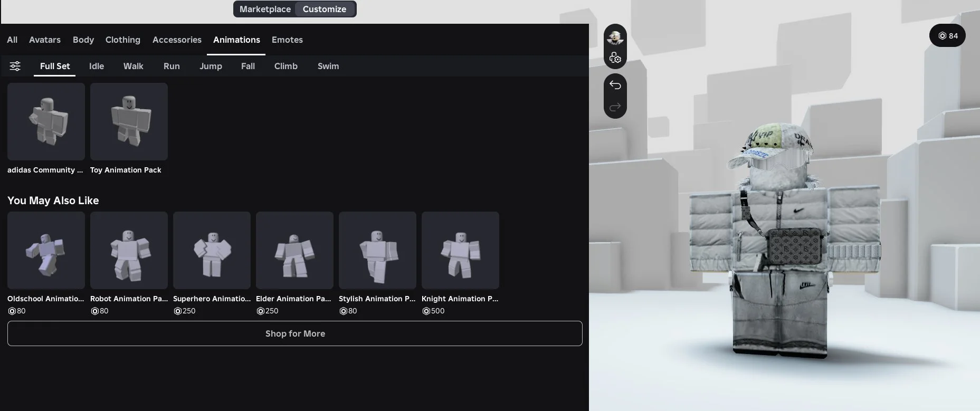
Task: Switch to Marketplace mode
Action: pos(265,9)
